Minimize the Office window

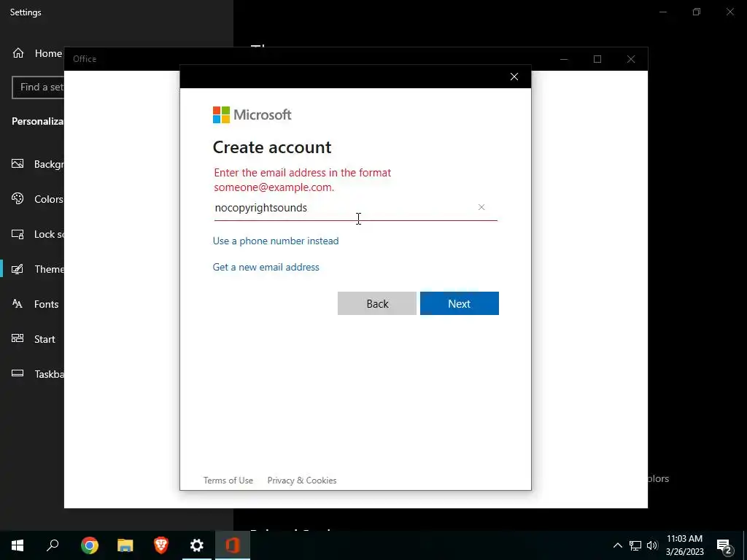coord(564,59)
